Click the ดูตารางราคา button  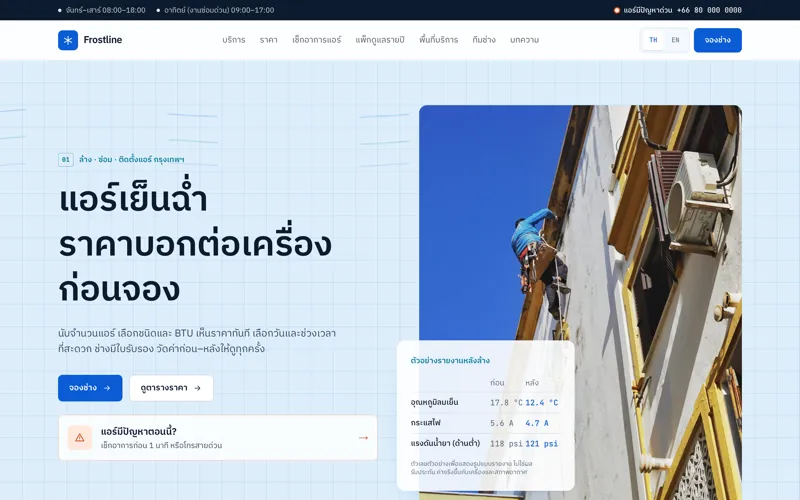[171, 388]
